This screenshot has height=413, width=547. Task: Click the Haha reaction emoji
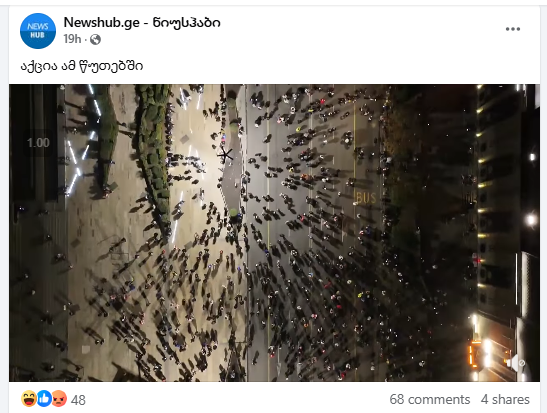(29, 399)
